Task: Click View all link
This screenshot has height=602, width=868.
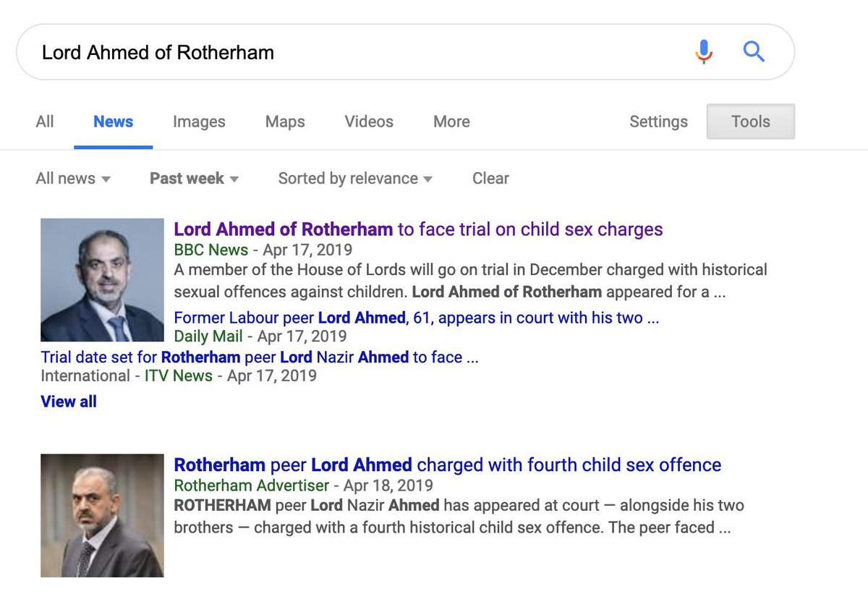Action: [x=69, y=402]
